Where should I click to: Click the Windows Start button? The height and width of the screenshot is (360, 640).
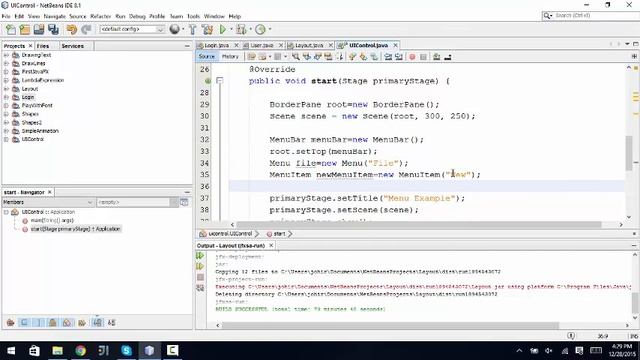pyautogui.click(x=11, y=351)
